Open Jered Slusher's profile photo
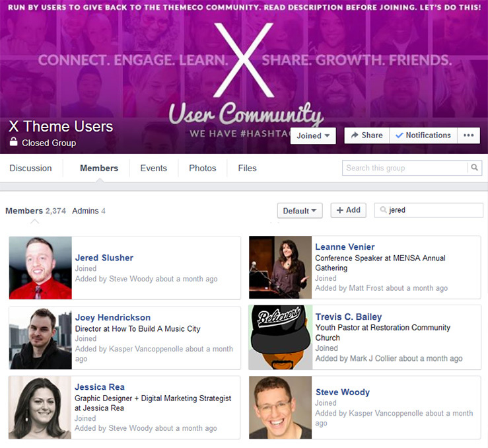Screen dimensions: 488x448 pyautogui.click(x=40, y=268)
